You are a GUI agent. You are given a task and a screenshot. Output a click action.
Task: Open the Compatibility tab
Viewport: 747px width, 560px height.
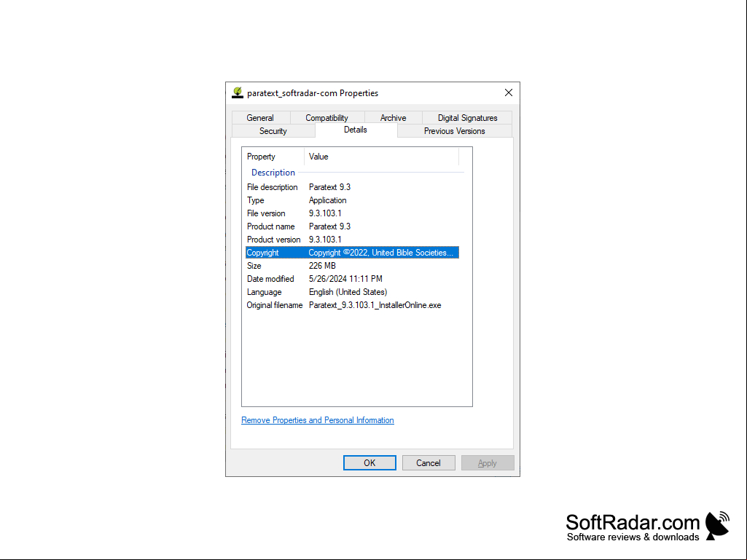click(326, 118)
